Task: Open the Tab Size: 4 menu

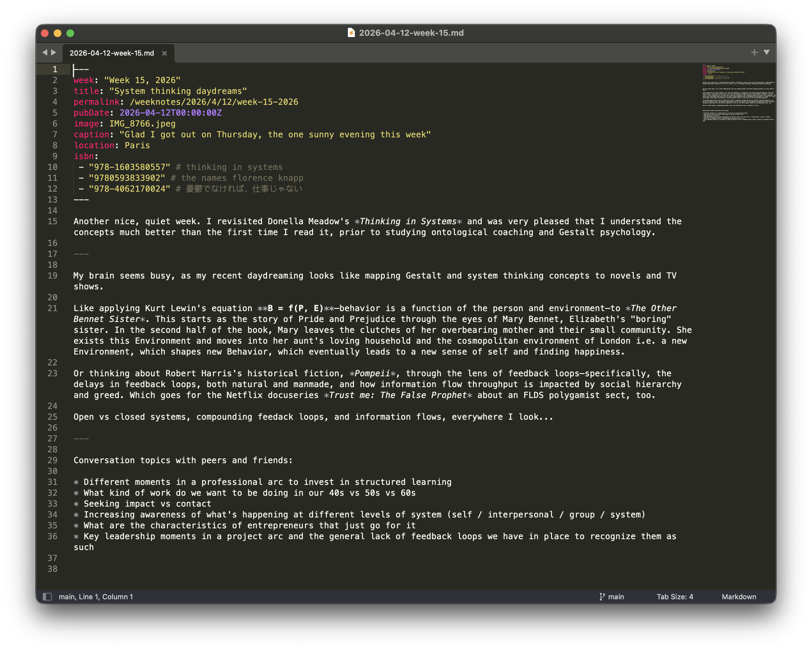Action: 675,596
